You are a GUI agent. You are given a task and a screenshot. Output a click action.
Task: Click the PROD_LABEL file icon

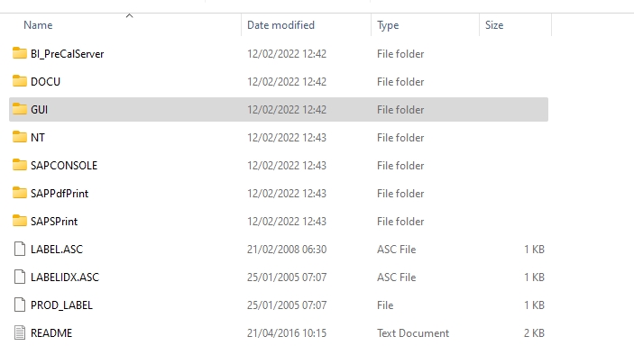tap(20, 305)
